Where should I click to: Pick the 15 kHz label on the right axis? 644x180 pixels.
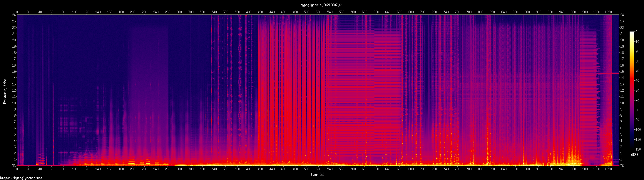coord(622,72)
